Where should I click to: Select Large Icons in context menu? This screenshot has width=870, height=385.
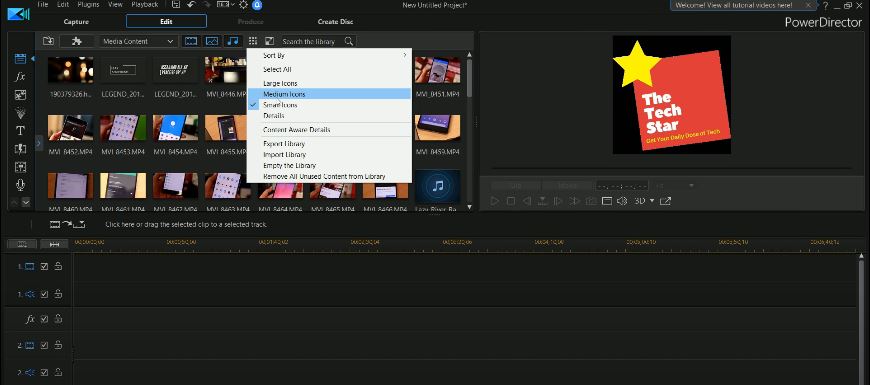(x=330, y=83)
